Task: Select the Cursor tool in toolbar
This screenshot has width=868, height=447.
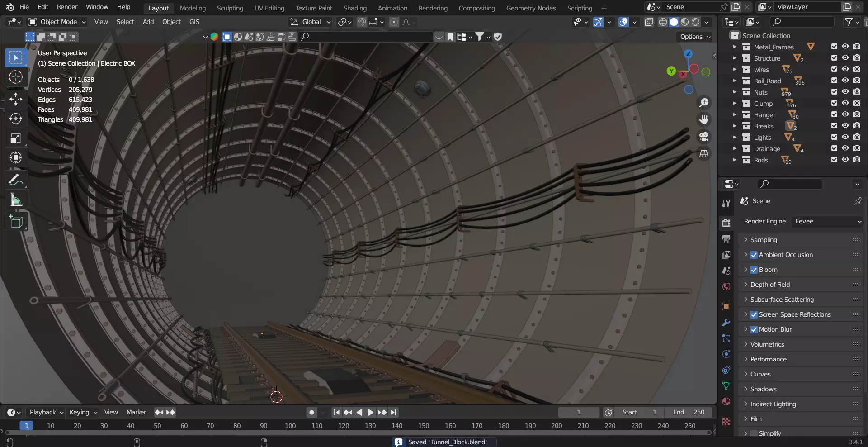Action: coord(16,77)
